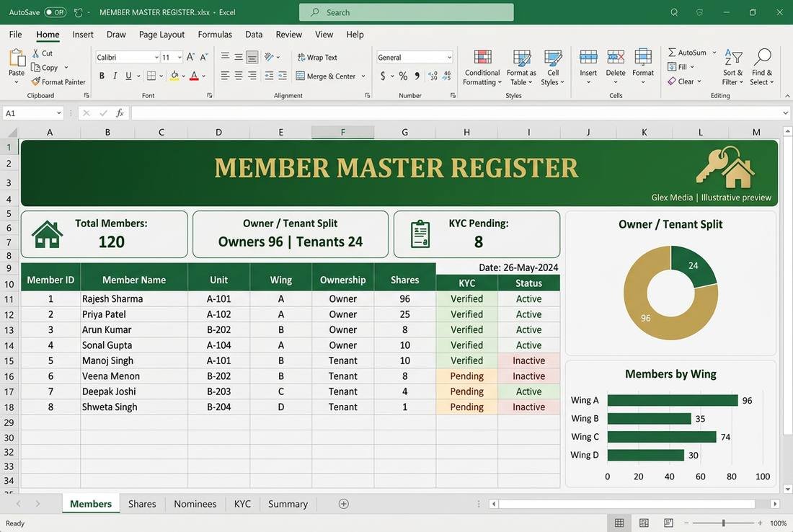The height and width of the screenshot is (532, 793).
Task: Click the Paste clipboard icon
Action: tap(17, 58)
